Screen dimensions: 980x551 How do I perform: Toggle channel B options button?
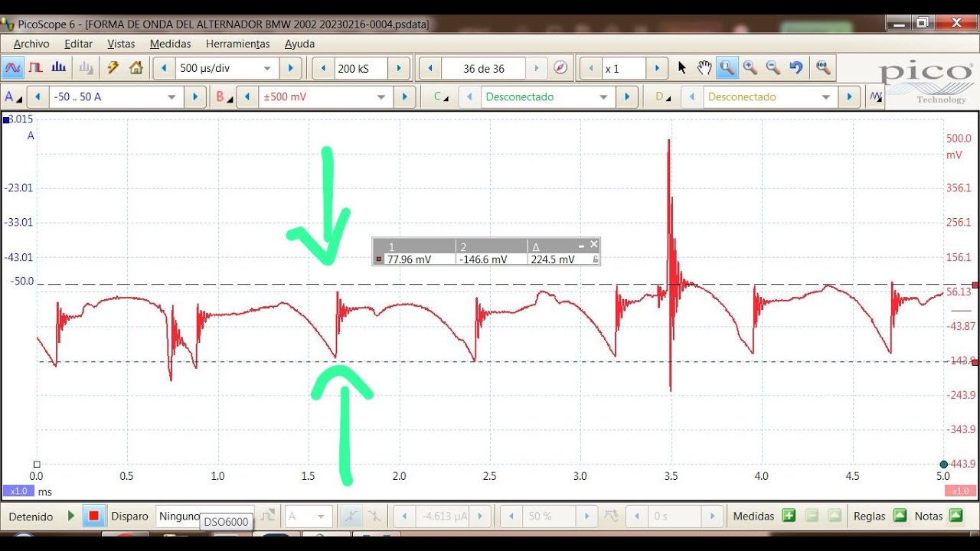click(224, 97)
